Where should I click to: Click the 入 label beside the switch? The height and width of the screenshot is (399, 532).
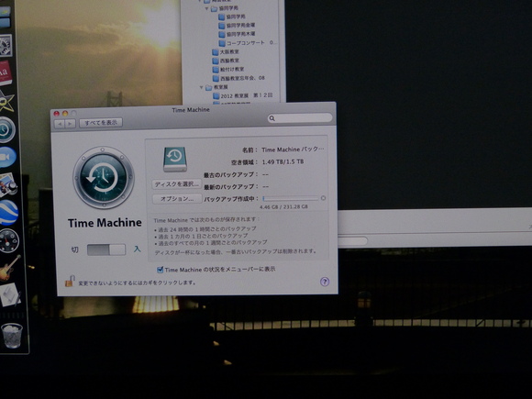pyautogui.click(x=137, y=249)
